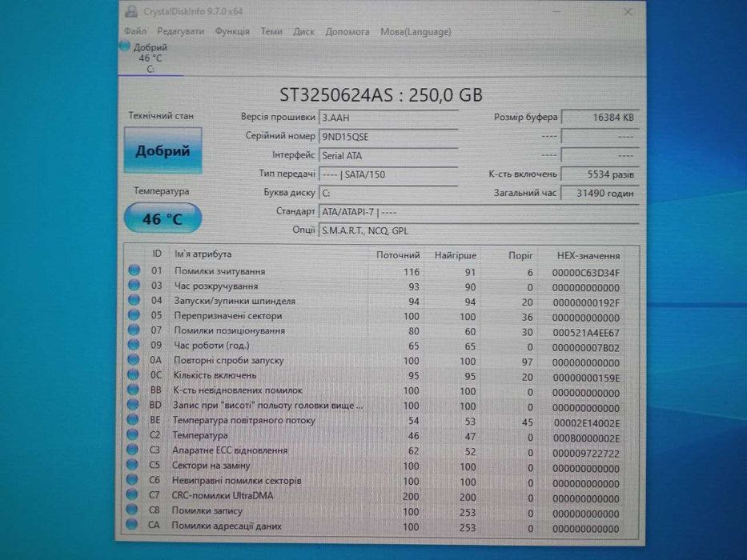
Task: Click the interface field Serial ATA
Action: (x=388, y=156)
